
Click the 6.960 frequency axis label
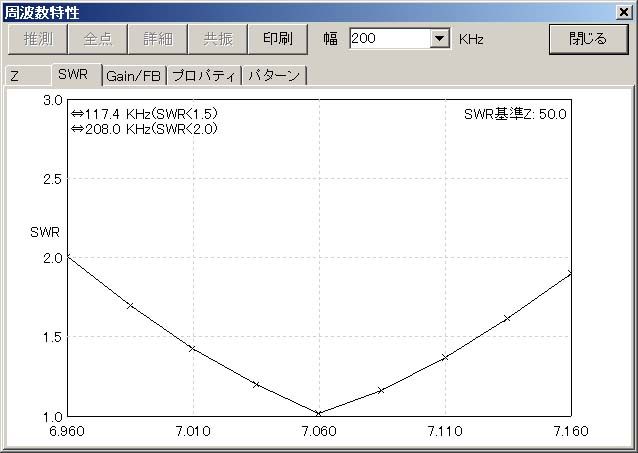point(67,431)
